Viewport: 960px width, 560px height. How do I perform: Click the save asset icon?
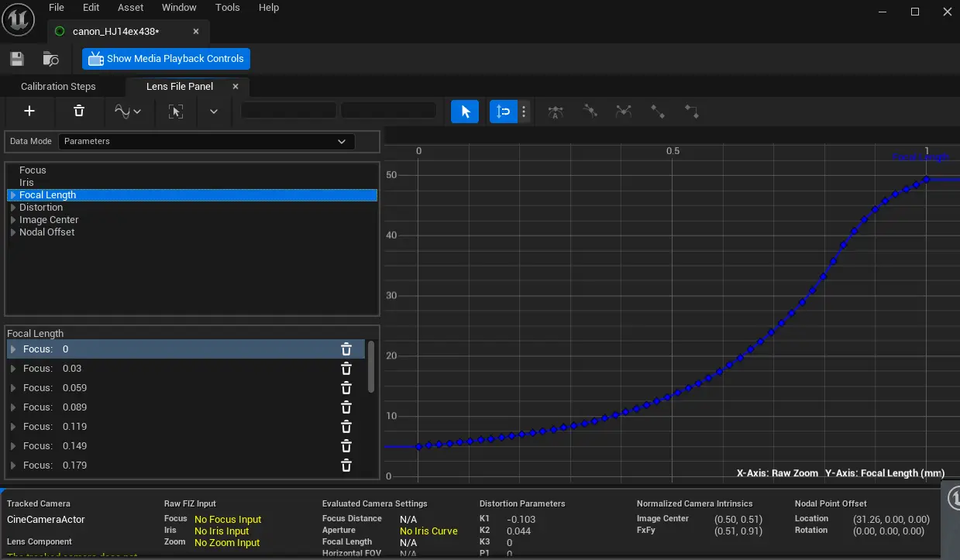click(16, 59)
